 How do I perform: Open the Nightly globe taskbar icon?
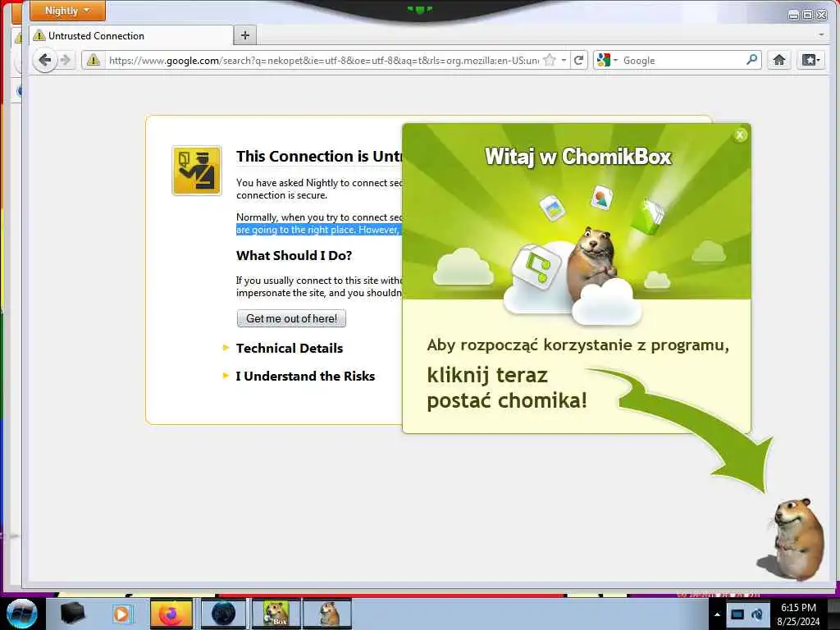pyautogui.click(x=223, y=614)
